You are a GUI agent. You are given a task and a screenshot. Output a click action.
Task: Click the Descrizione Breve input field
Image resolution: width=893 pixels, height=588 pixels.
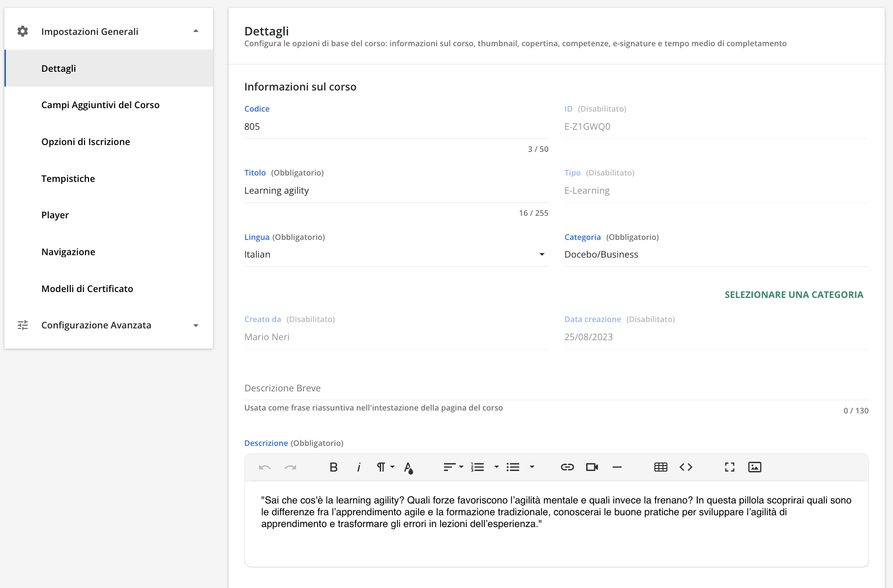[557, 388]
